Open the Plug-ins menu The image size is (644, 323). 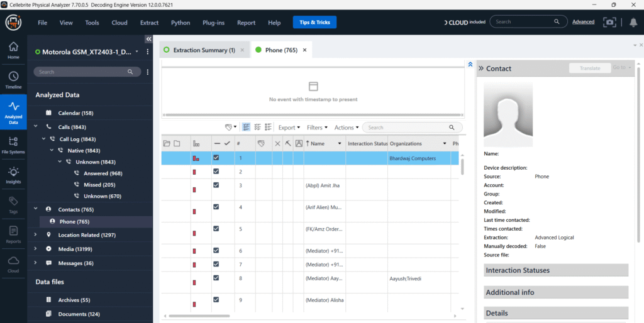[x=214, y=23]
